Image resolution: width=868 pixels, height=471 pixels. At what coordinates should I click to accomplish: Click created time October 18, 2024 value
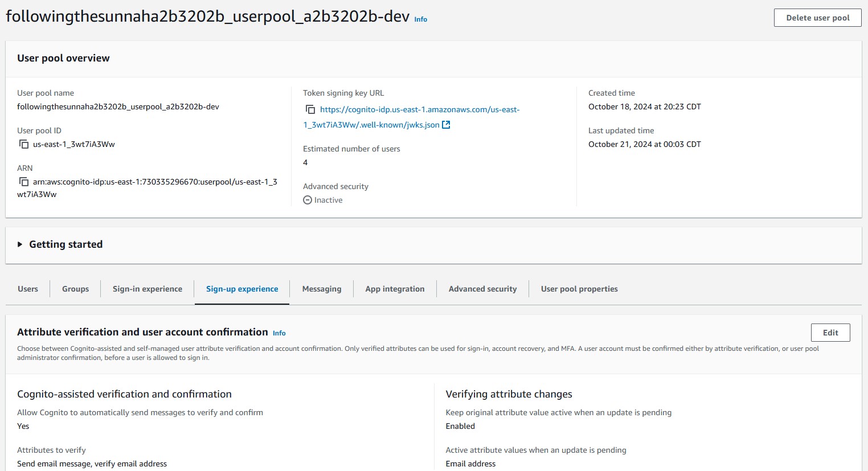[x=645, y=107]
